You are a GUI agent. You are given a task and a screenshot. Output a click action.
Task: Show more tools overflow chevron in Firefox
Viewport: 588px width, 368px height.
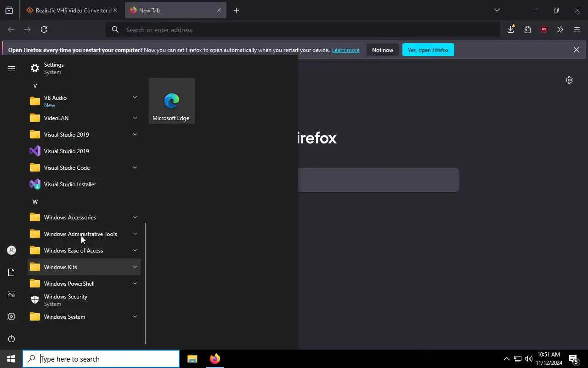(560, 29)
